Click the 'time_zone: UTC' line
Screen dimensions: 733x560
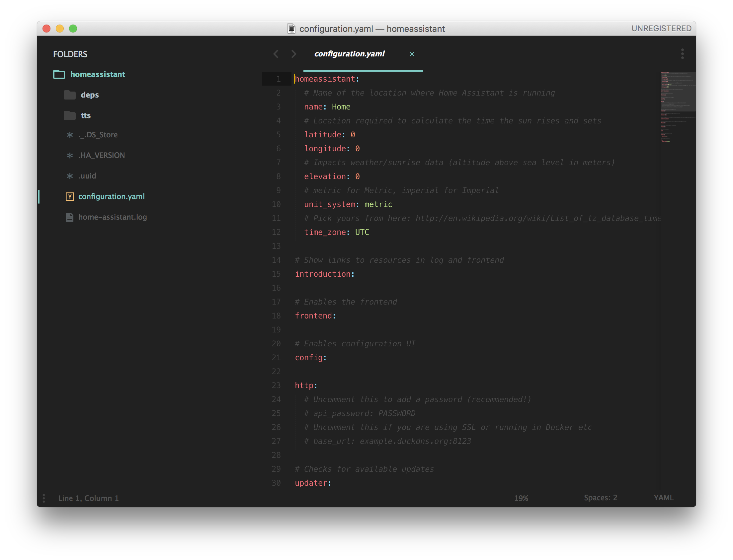pos(337,232)
